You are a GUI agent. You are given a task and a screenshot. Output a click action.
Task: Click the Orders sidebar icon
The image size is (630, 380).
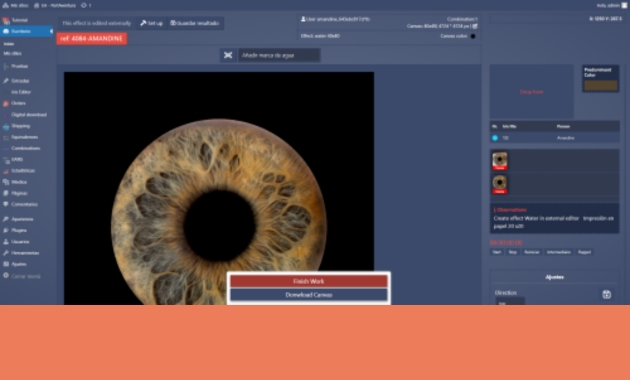pos(6,103)
